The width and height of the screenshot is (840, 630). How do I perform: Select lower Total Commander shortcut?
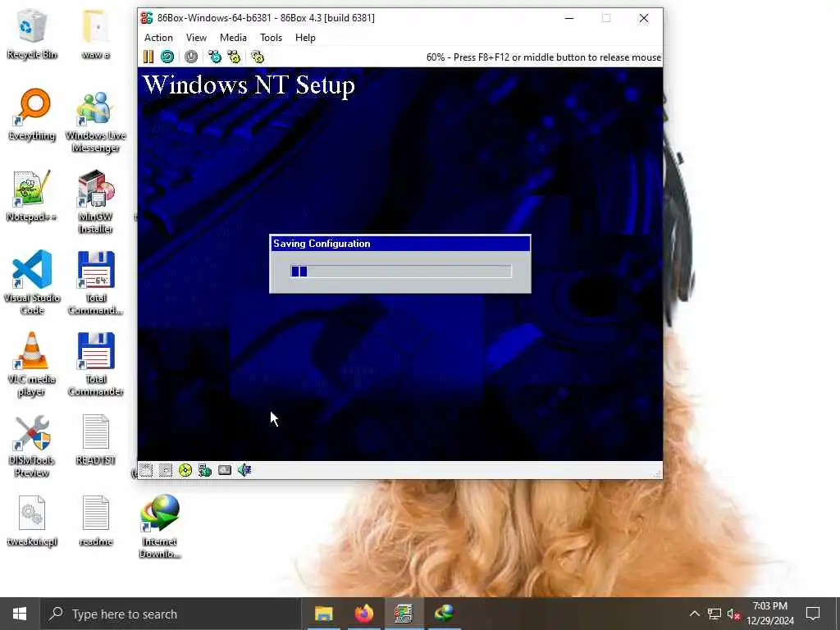pos(96,364)
